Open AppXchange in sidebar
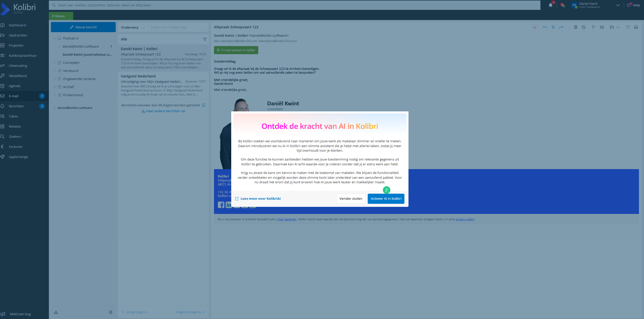644x319 pixels. tap(18, 157)
